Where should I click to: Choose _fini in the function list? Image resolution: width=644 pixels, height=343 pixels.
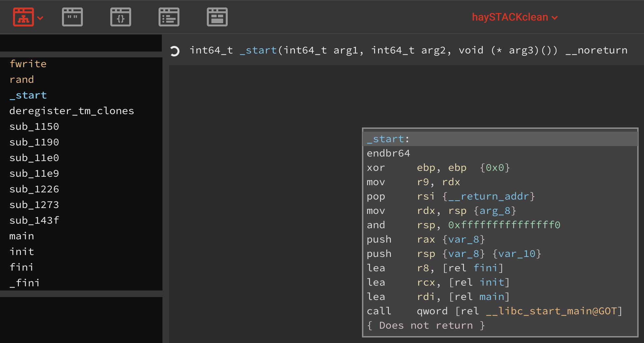24,283
